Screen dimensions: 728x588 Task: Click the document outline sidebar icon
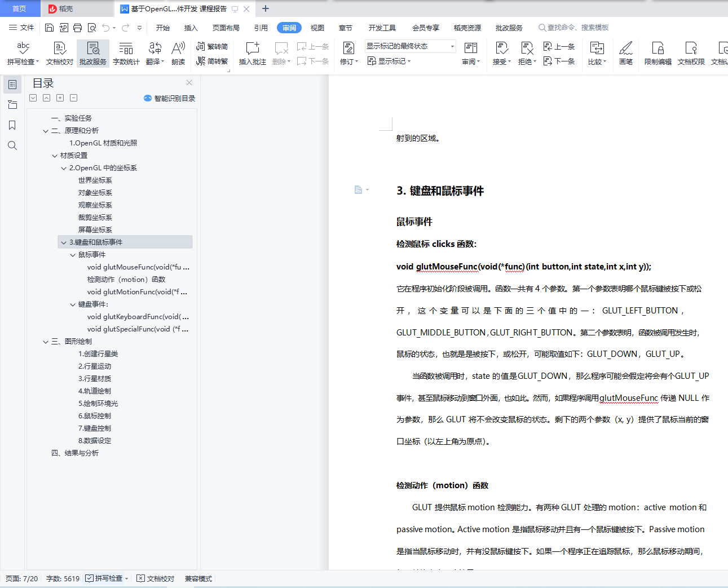pyautogui.click(x=12, y=85)
